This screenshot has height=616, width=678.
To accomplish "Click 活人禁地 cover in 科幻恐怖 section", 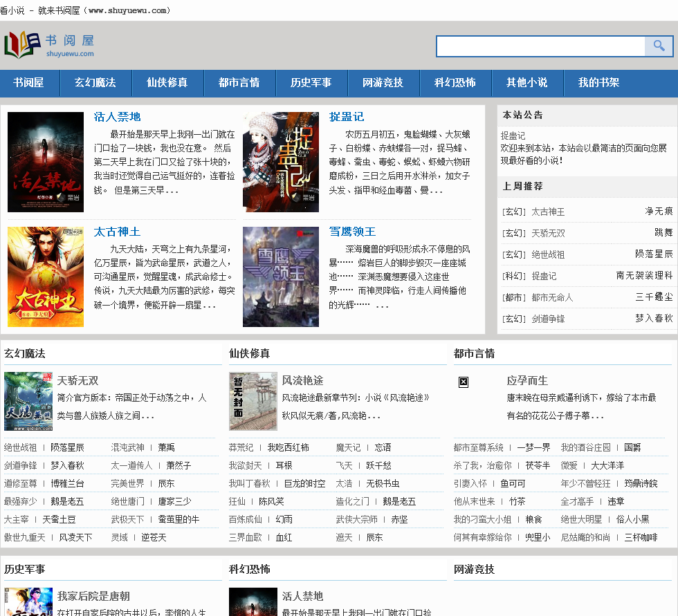I will tap(253, 601).
